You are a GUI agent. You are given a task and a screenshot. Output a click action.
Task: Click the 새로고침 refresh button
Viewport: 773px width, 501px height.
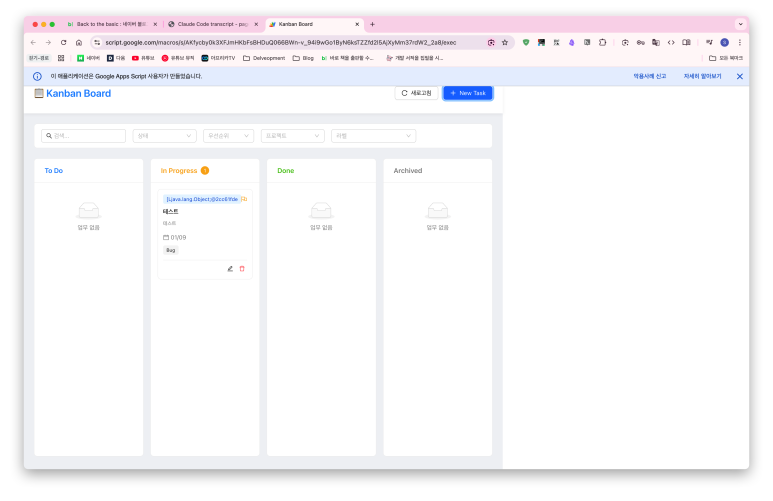416,93
